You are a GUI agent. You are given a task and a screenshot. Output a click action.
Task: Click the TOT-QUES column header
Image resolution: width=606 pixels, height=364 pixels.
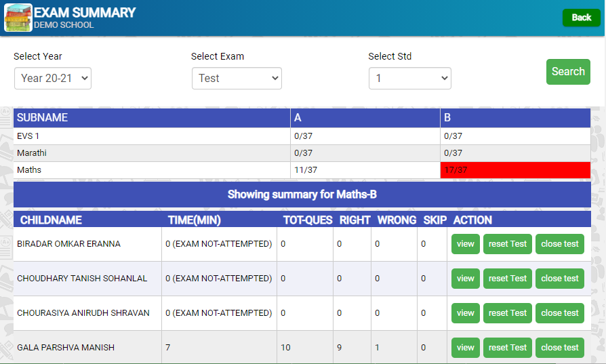(x=308, y=220)
